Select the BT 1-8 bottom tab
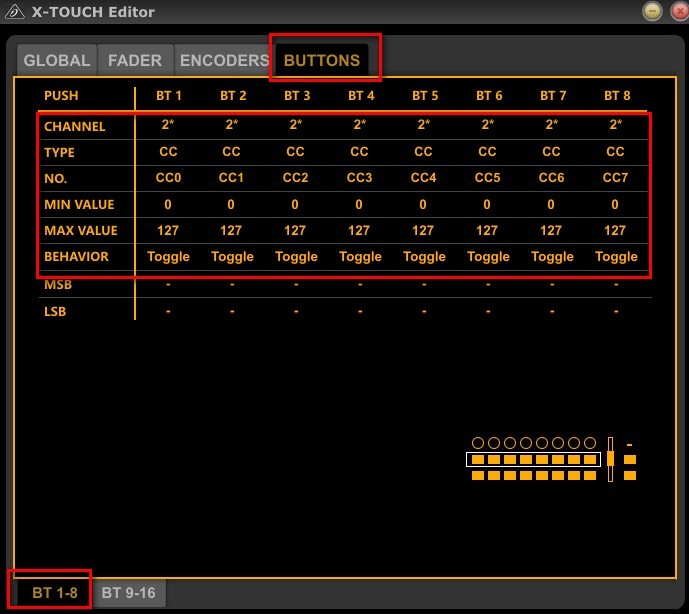Viewport: 689px width, 614px height. (54, 592)
